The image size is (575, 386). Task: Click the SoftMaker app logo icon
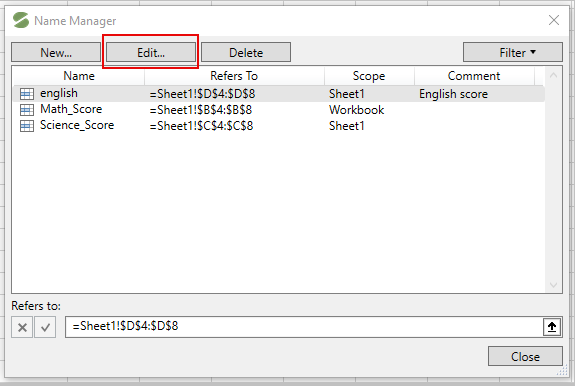point(21,20)
